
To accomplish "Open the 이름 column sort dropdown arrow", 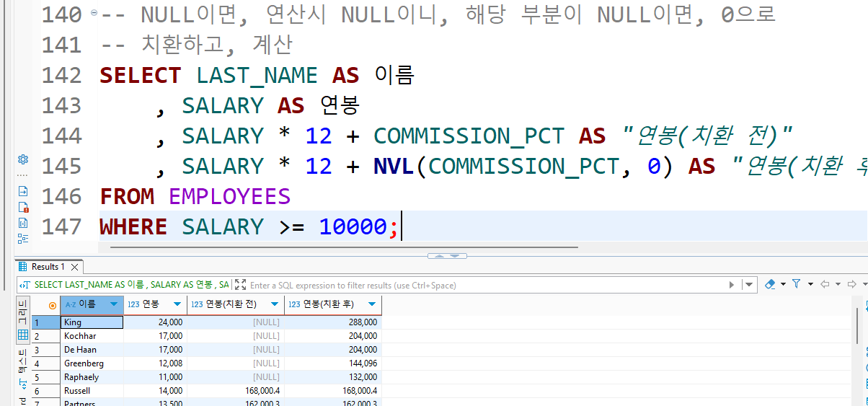I will click(114, 304).
